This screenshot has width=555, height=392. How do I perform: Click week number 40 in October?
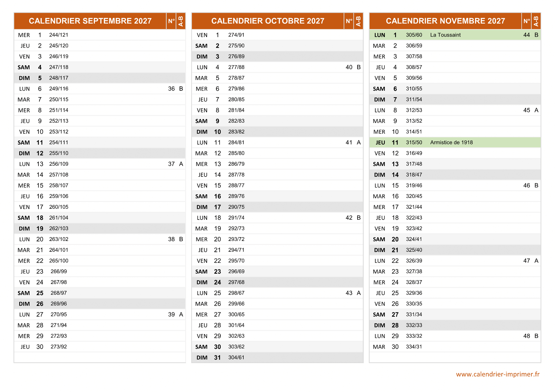(349, 67)
